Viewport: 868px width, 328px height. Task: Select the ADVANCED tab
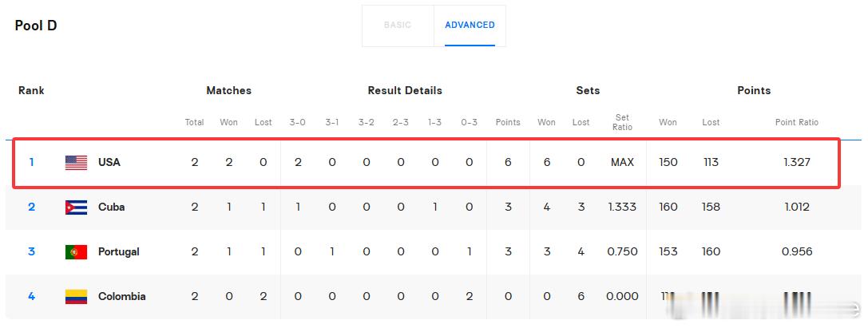pyautogui.click(x=470, y=26)
